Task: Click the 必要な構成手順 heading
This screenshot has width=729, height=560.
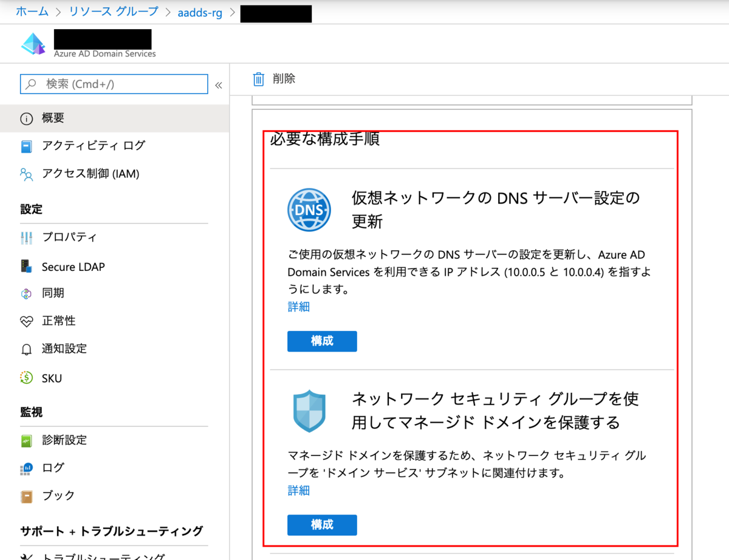Action: coord(325,140)
